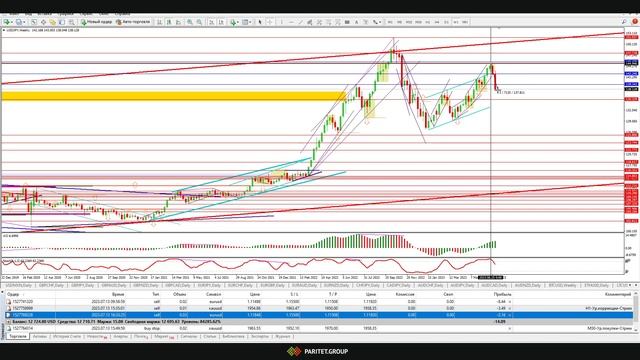Viewport: 640px width, 360px height.
Task: Switch chart to Japanese candlesticks type
Action: click(x=169, y=22)
